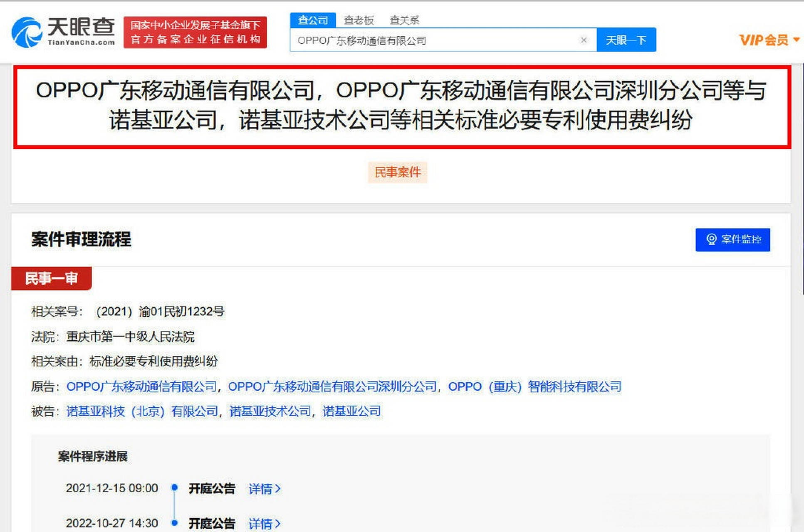Open defendant link 诺基亚公司
Image resolution: width=804 pixels, height=532 pixels.
coord(351,411)
